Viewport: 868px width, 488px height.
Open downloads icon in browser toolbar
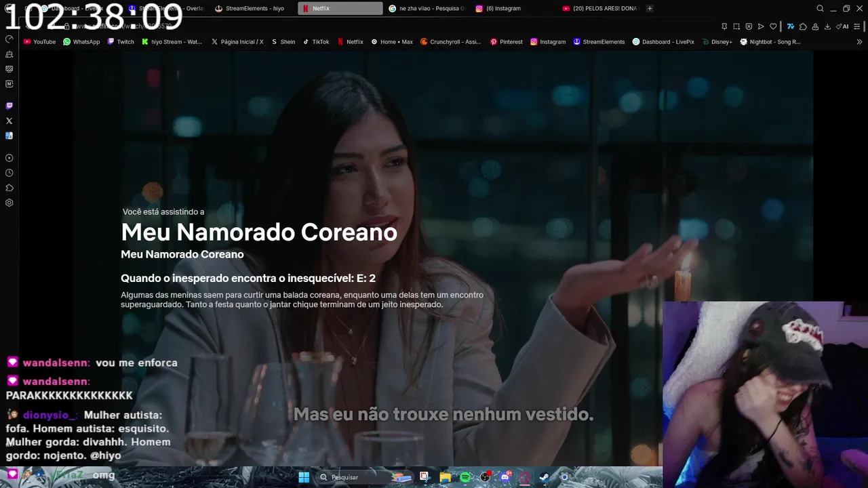[827, 26]
